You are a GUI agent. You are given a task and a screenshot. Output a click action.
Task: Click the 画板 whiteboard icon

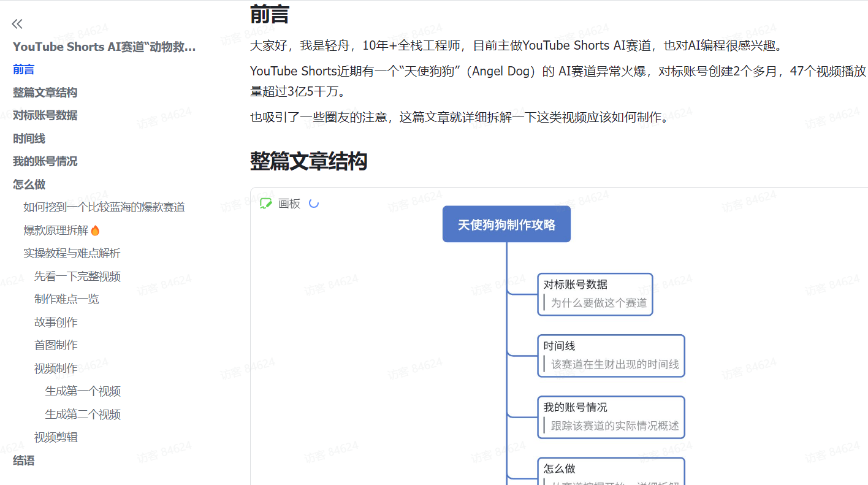click(x=266, y=204)
